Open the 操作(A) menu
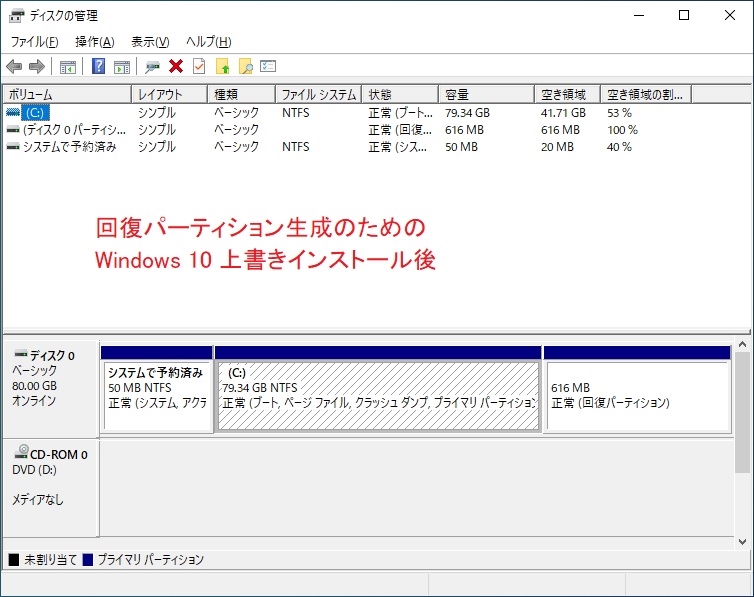 (95, 42)
